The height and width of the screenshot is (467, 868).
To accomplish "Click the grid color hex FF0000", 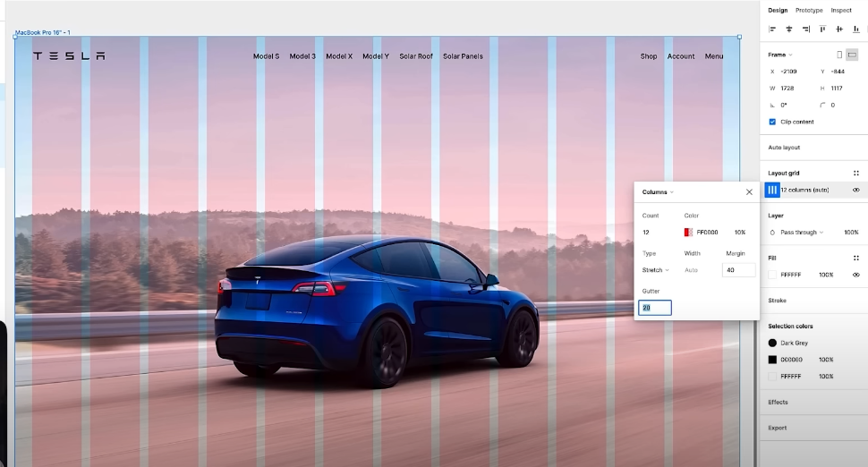I will (x=707, y=233).
